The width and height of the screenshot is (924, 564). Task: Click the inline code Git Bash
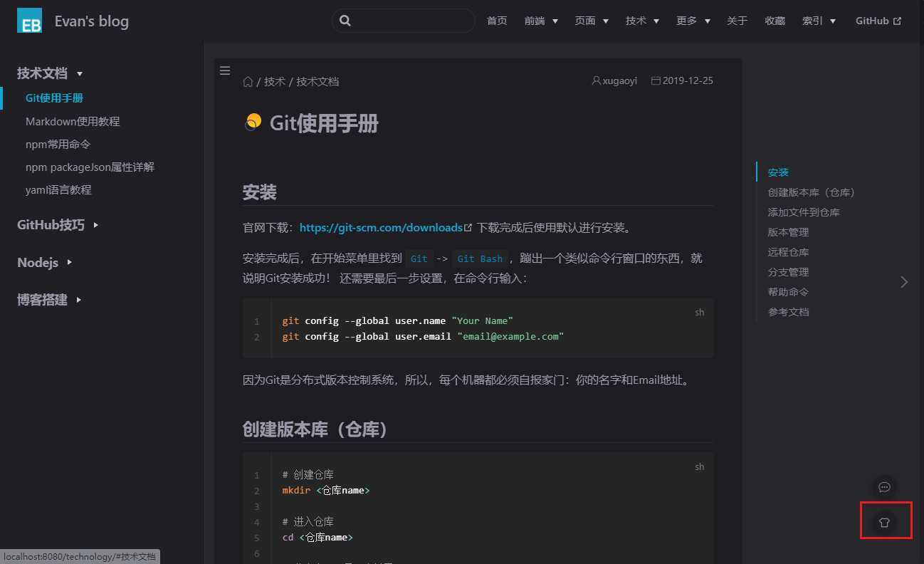pos(480,259)
